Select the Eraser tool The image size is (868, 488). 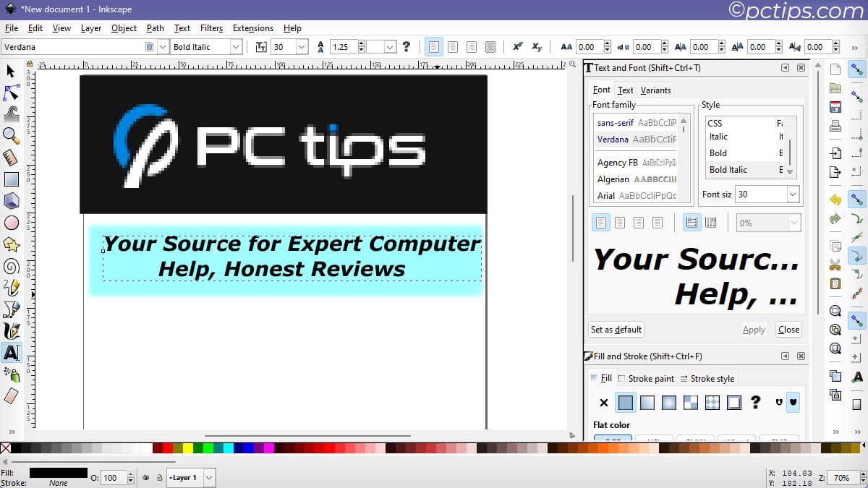11,395
